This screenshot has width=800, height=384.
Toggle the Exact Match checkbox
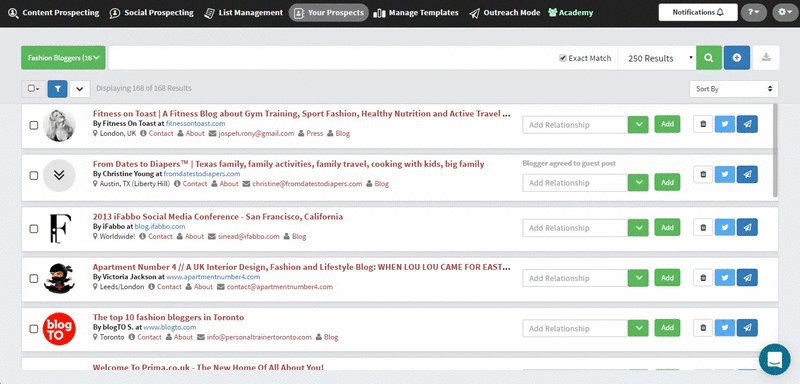point(563,58)
